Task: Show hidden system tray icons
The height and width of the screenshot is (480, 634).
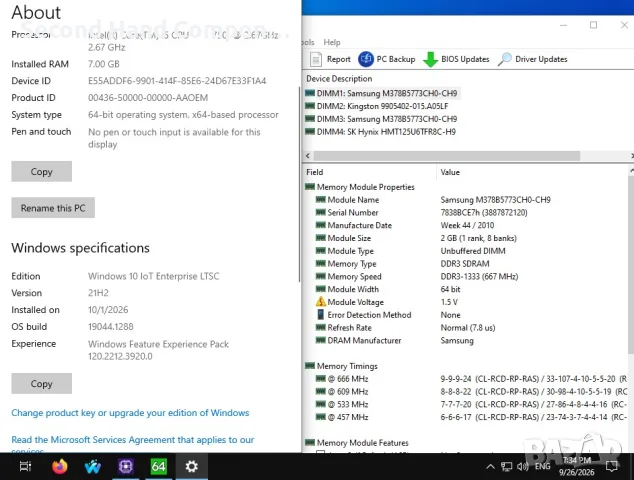Action: (x=490, y=467)
